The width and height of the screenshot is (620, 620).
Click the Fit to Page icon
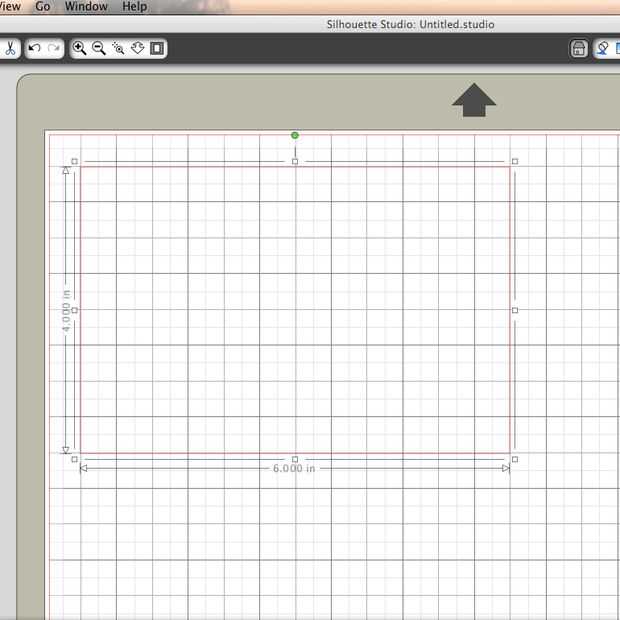coord(157,48)
